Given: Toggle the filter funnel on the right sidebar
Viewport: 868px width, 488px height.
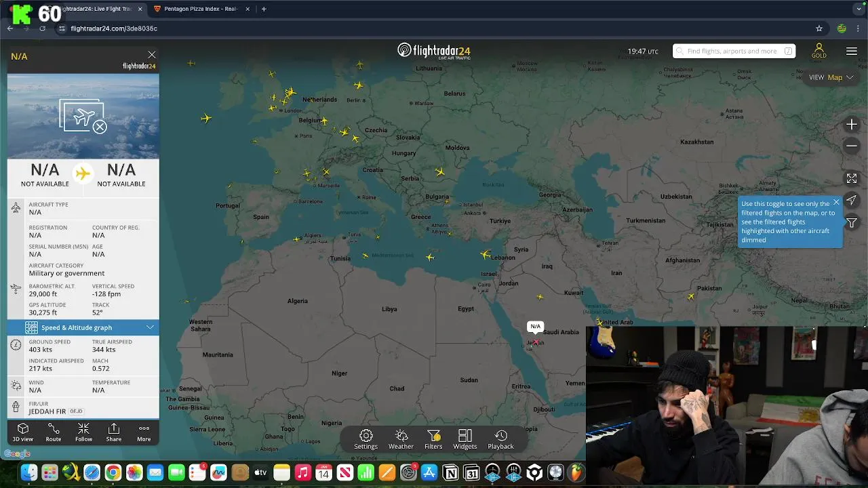Looking at the screenshot, I should pyautogui.click(x=852, y=223).
